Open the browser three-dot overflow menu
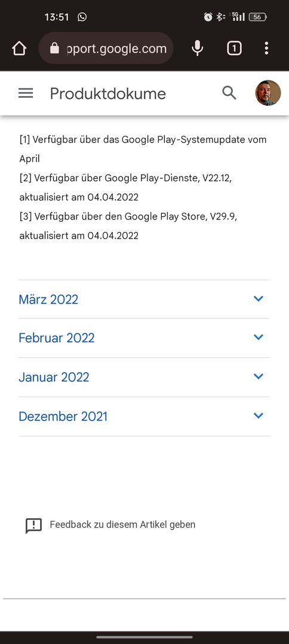Image resolution: width=289 pixels, height=644 pixels. point(266,48)
